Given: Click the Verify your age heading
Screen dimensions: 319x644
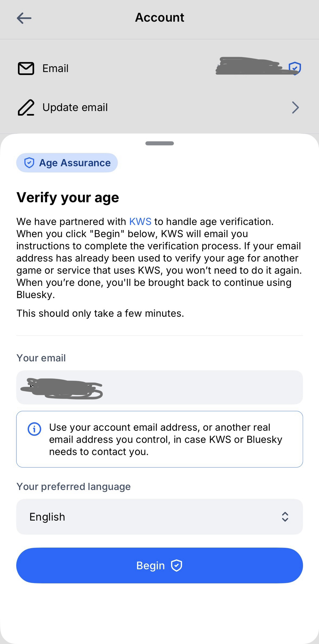Looking at the screenshot, I should pos(68,197).
